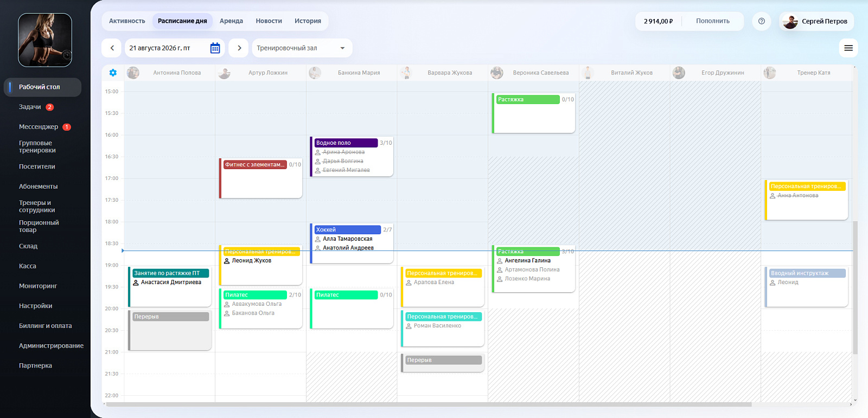Viewport: 868px width, 418px height.
Task: Open the Вводный инструктаж event card
Action: pos(806,287)
